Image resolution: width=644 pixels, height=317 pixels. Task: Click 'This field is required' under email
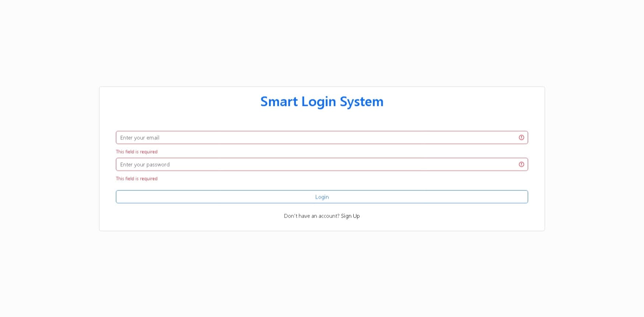click(x=137, y=152)
